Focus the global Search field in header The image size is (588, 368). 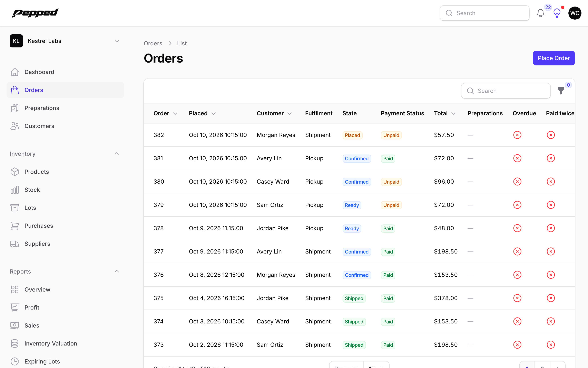click(x=484, y=13)
